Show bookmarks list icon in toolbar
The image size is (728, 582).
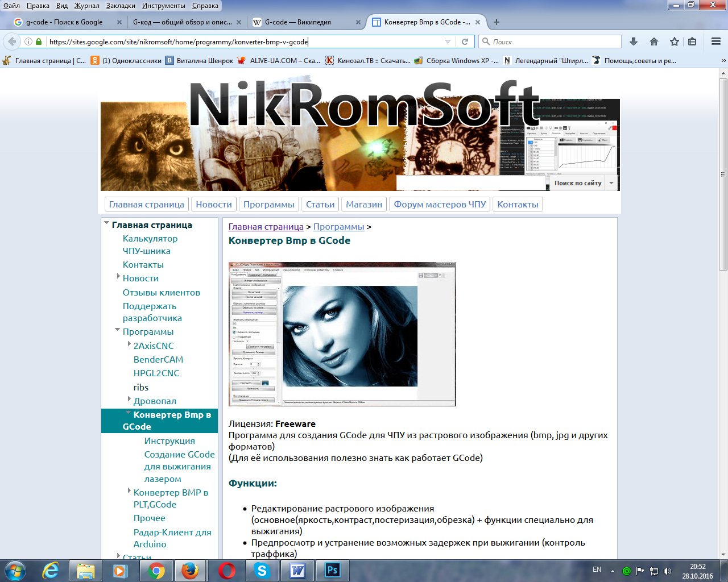(x=692, y=41)
